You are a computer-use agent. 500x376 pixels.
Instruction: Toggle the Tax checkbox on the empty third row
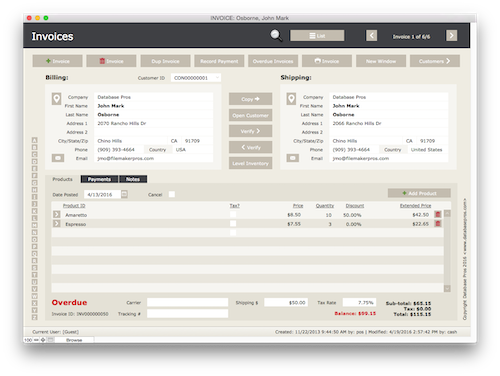[x=233, y=233]
